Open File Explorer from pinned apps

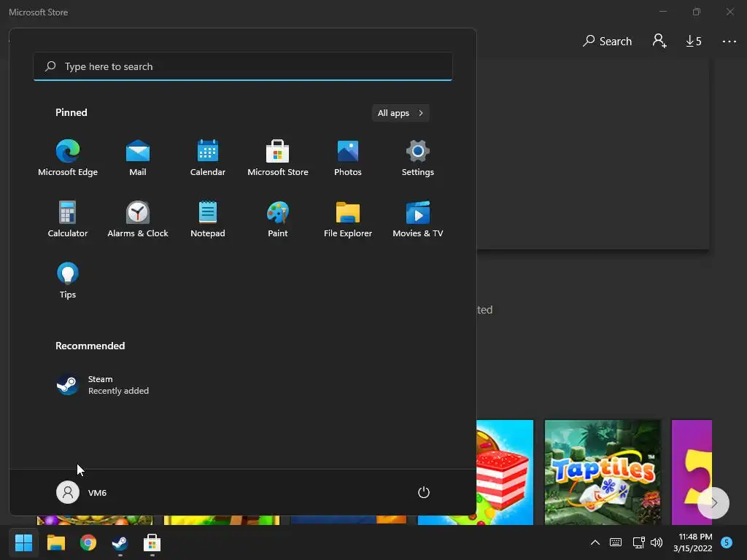click(348, 219)
